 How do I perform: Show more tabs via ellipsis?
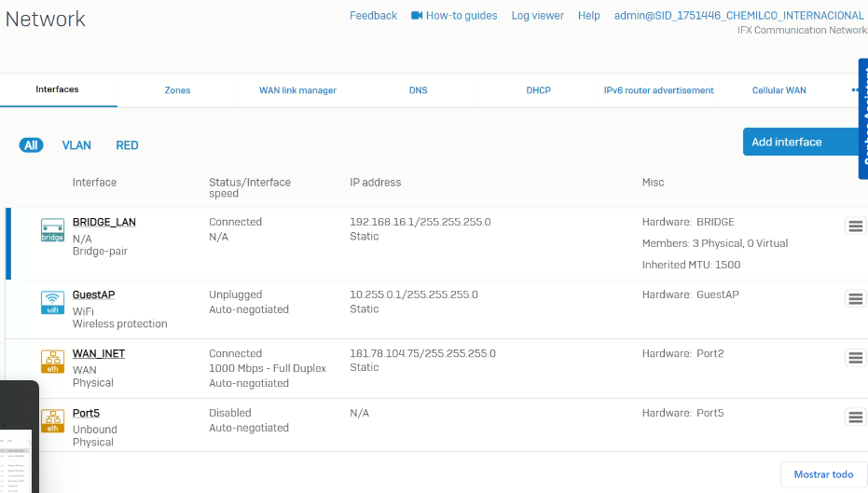[855, 90]
